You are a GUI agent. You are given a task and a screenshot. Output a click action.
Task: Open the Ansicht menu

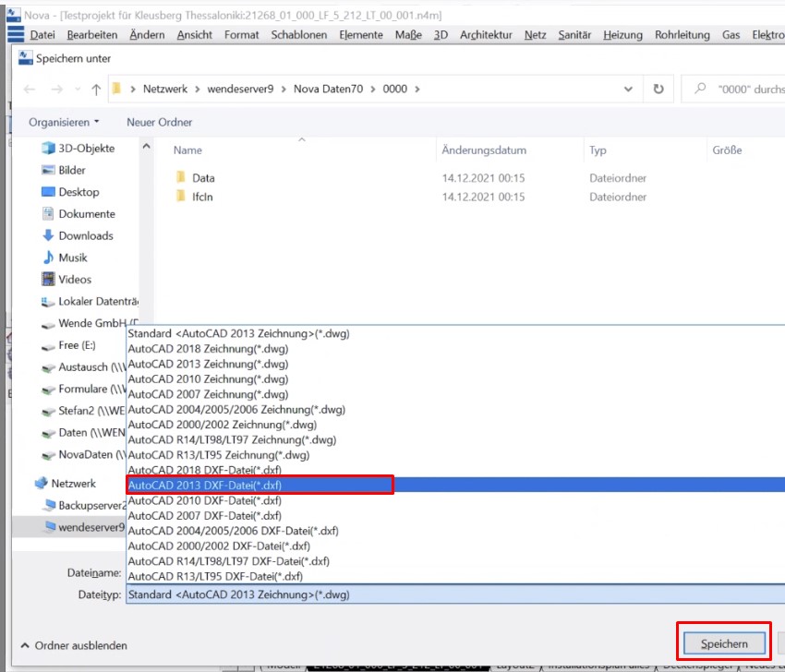pyautogui.click(x=195, y=35)
